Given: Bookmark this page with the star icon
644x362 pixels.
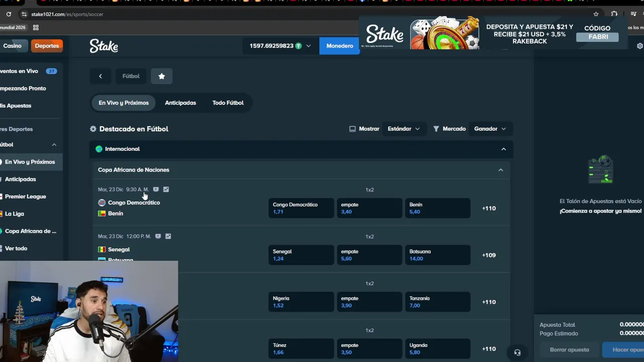Looking at the screenshot, I should click(596, 14).
